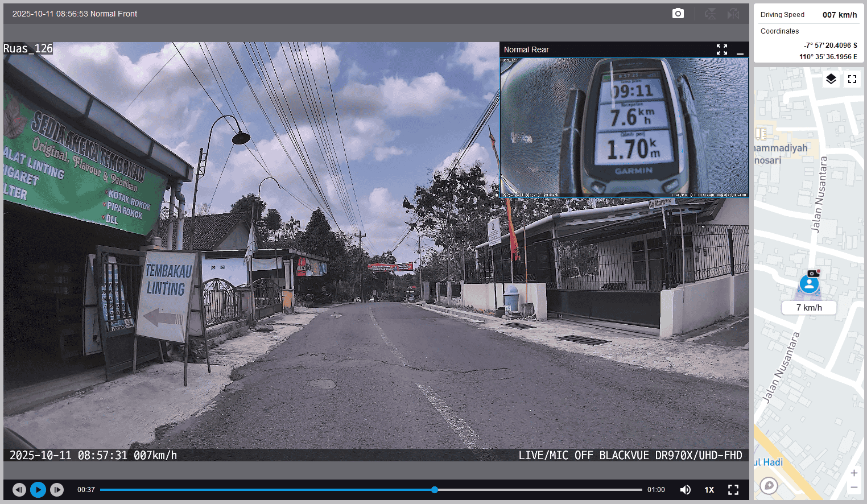867x504 pixels.
Task: Mute the video sound
Action: (x=686, y=490)
